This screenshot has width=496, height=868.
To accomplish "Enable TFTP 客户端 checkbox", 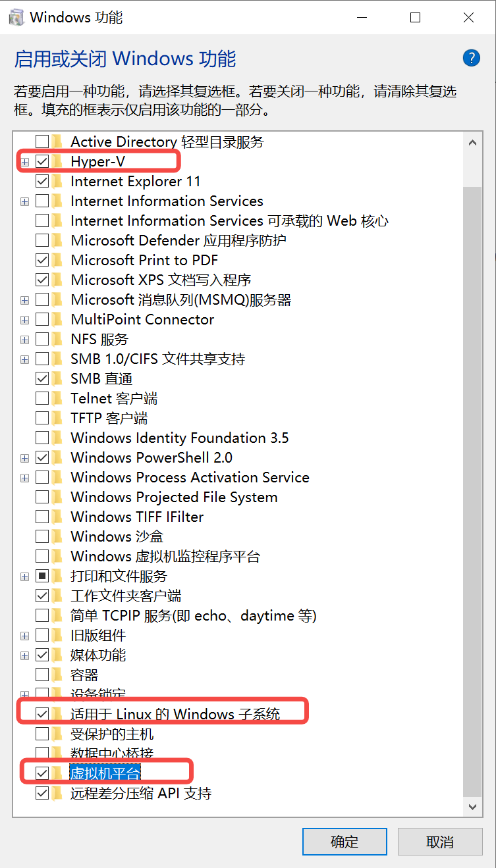I will click(x=42, y=418).
